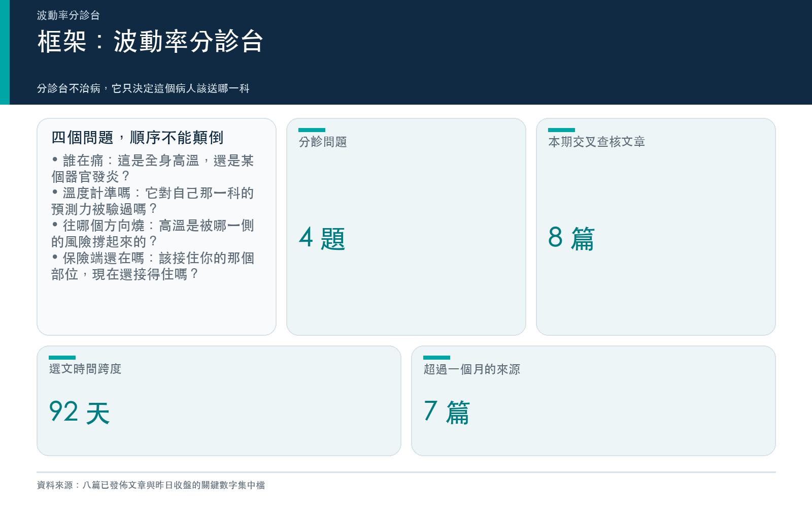
Task: Click the card label 選文時間跨度
Action: click(x=85, y=369)
